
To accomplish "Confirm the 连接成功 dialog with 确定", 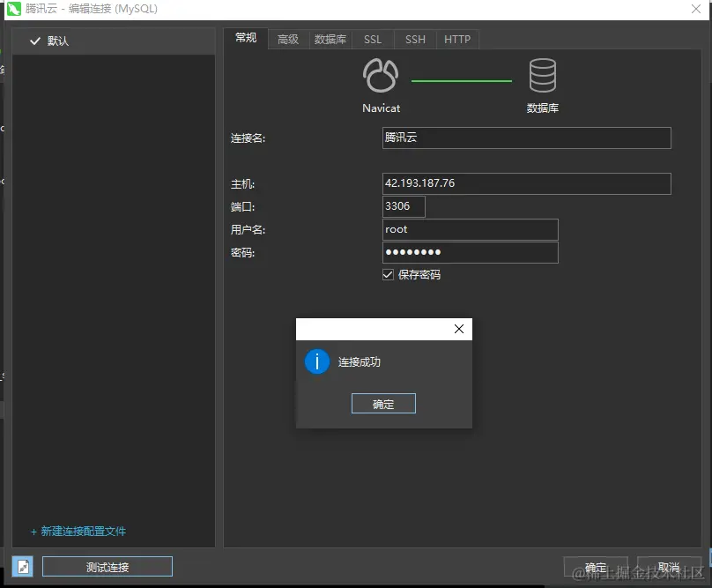I will [x=383, y=404].
